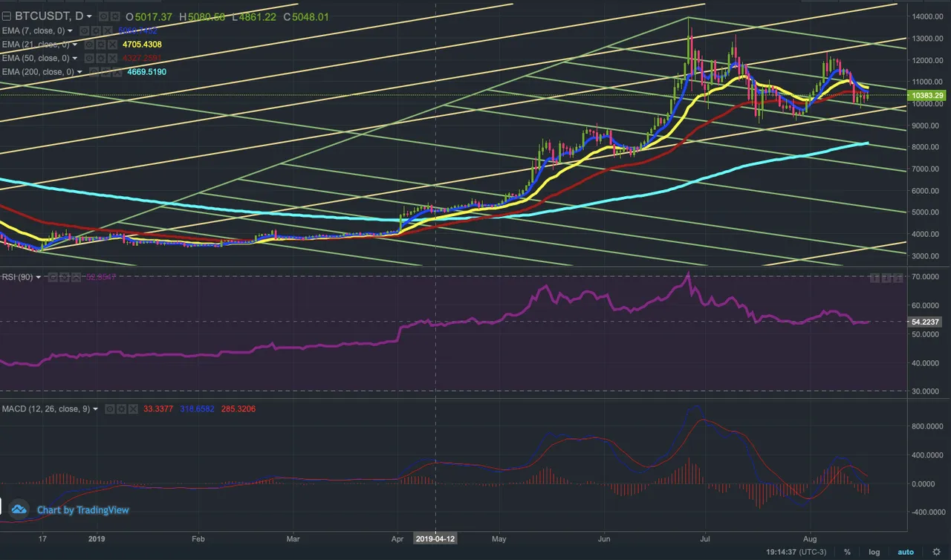Click the EMA 21 value 4705.4308
Image resolution: width=951 pixels, height=560 pixels.
click(x=143, y=45)
